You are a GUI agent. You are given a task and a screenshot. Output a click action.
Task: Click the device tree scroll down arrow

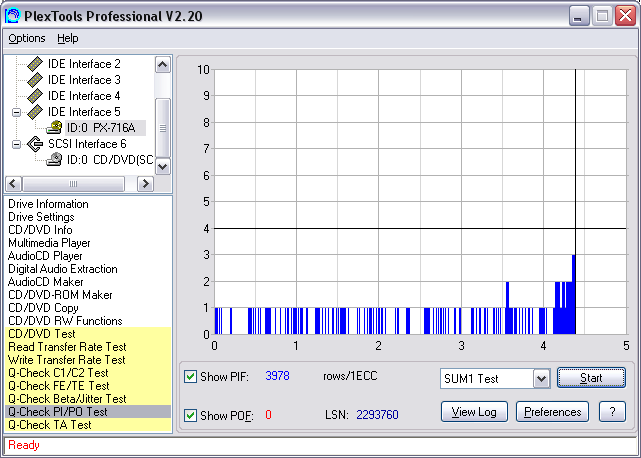163,166
